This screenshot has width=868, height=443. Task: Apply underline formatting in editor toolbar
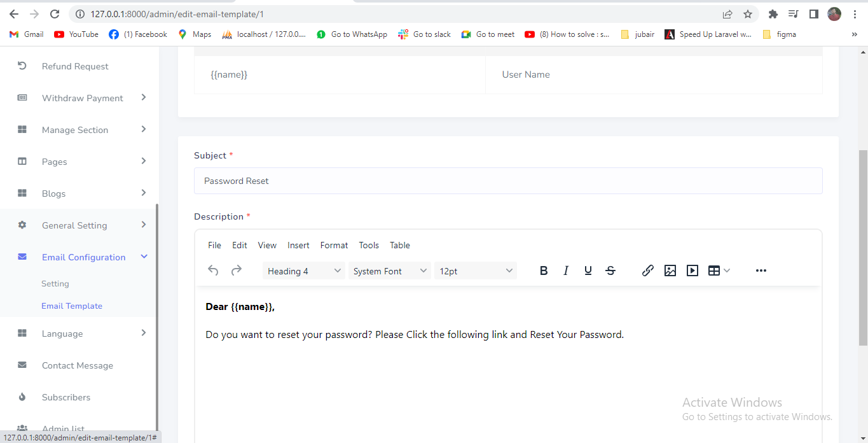[x=588, y=271]
